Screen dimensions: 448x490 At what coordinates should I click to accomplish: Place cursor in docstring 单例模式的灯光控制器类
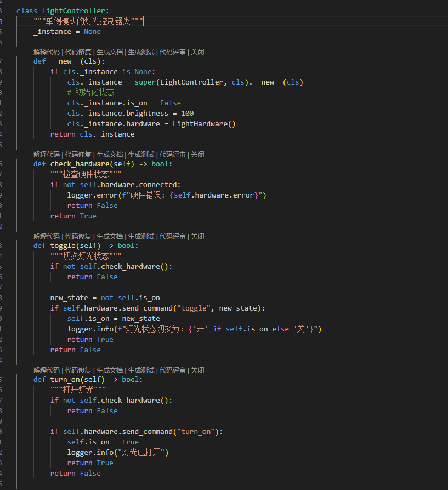(88, 21)
